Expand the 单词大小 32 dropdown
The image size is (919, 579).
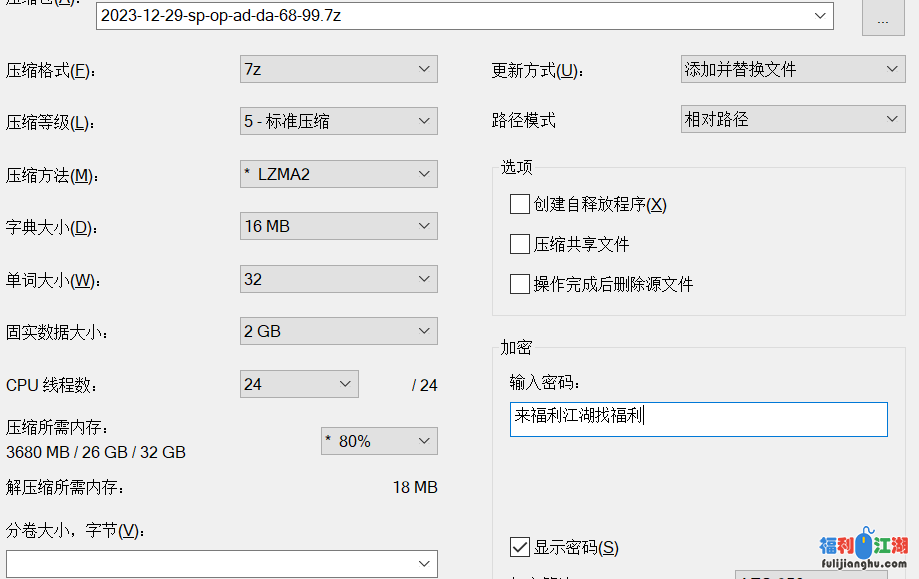click(338, 279)
